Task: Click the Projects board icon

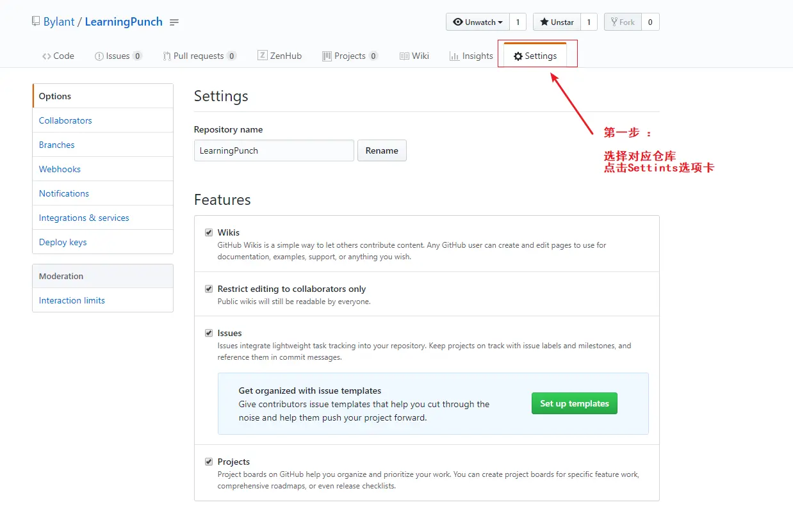Action: [x=327, y=56]
